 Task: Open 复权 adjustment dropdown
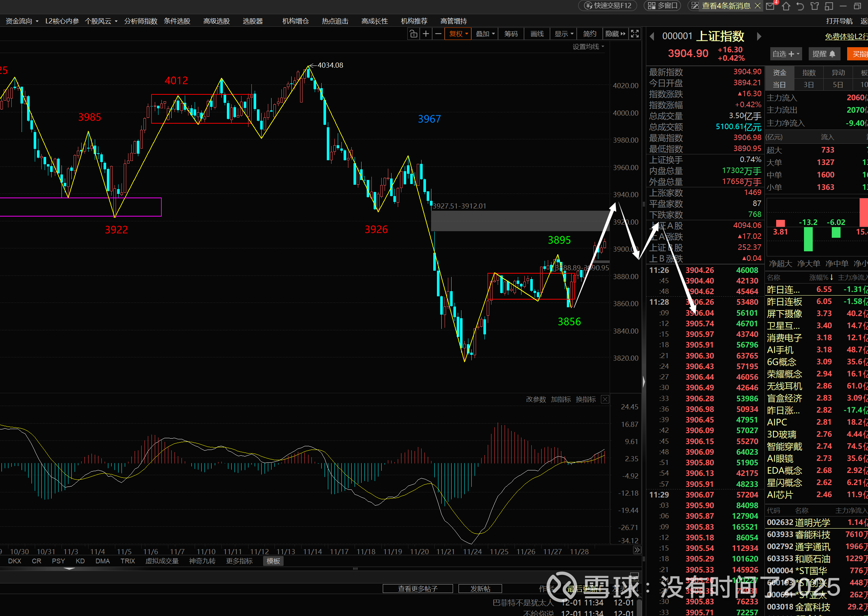click(458, 34)
